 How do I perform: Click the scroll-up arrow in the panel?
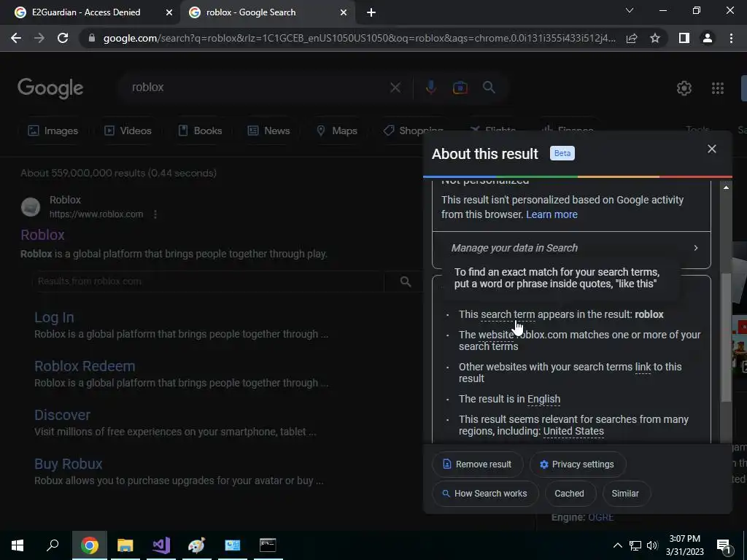(x=726, y=187)
